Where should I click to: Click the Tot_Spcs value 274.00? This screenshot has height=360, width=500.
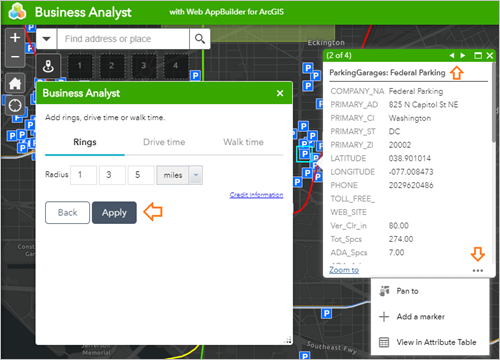pyautogui.click(x=401, y=239)
